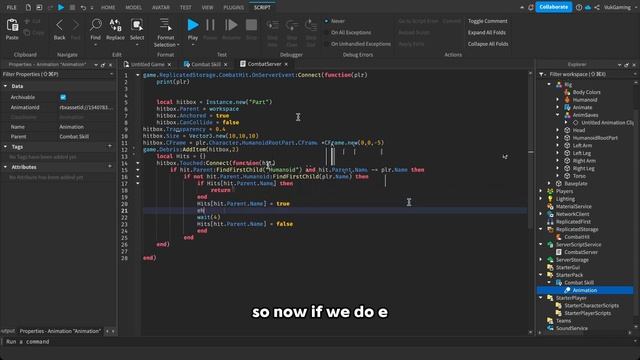
Task: Click the notification bell icon
Action: click(x=531, y=7)
